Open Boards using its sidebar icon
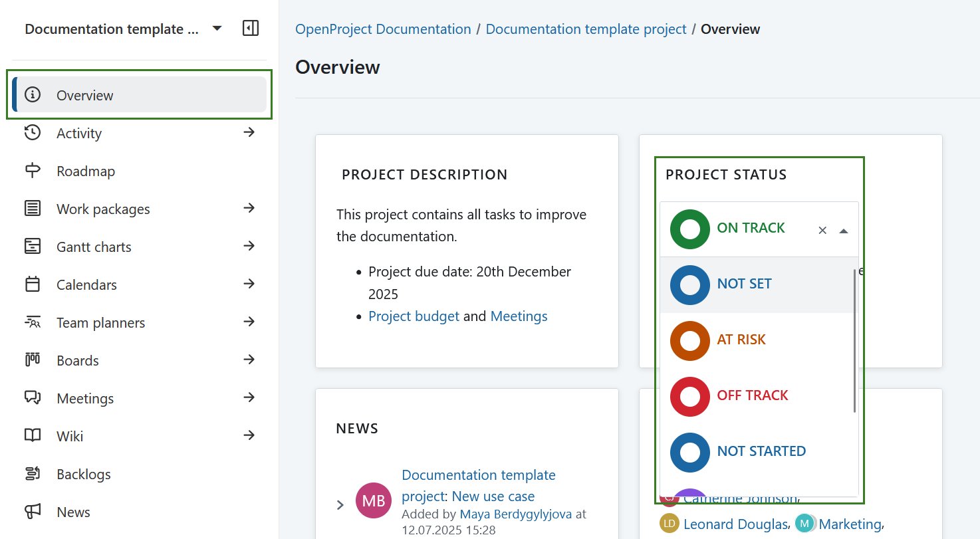The image size is (980, 539). 32,360
